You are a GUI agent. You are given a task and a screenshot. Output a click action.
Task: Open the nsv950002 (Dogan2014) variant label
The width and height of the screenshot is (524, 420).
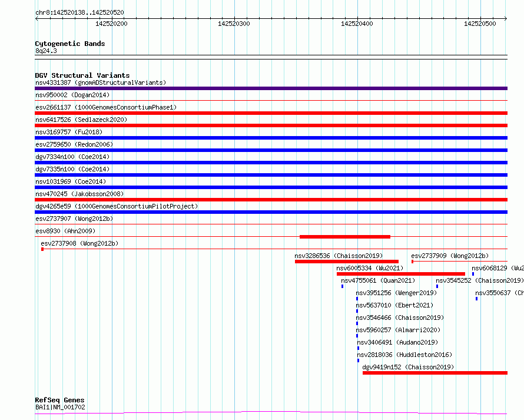coord(72,95)
